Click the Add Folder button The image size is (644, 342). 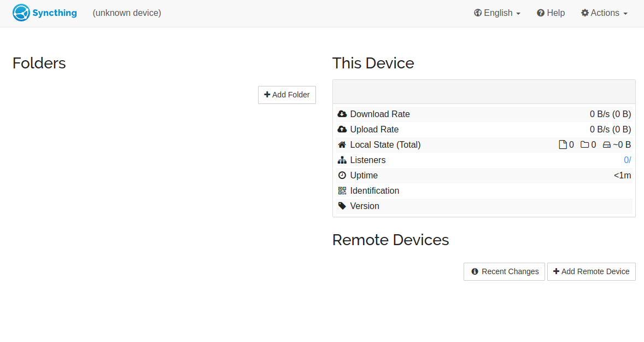click(x=286, y=95)
